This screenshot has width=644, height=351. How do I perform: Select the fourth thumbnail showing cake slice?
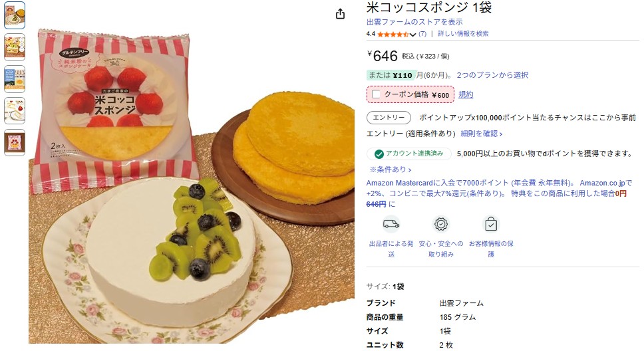(15, 111)
